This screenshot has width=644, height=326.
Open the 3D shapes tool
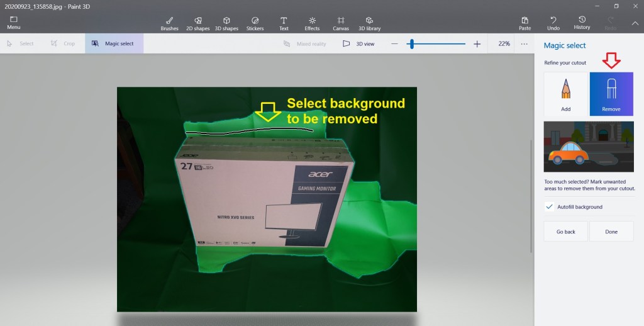[x=226, y=23]
